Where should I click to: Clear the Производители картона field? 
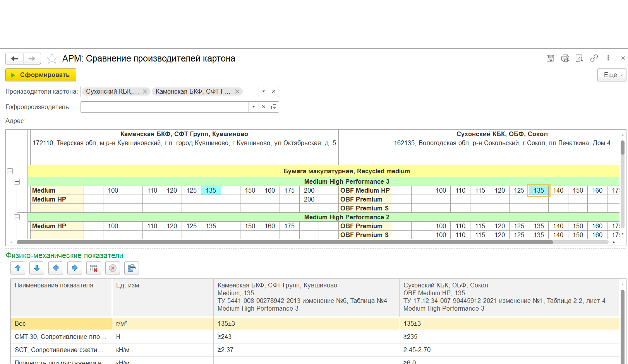pyautogui.click(x=274, y=91)
